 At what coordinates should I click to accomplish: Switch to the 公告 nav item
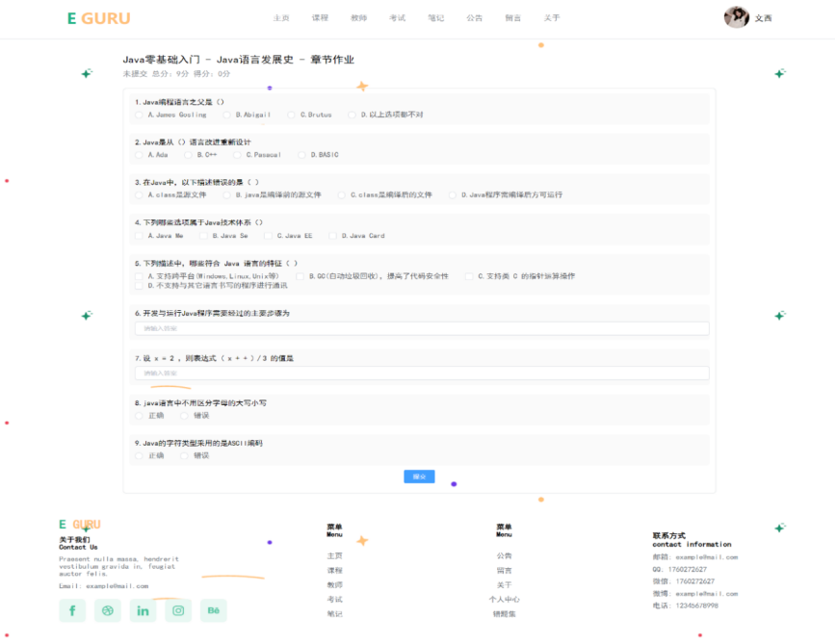[474, 17]
